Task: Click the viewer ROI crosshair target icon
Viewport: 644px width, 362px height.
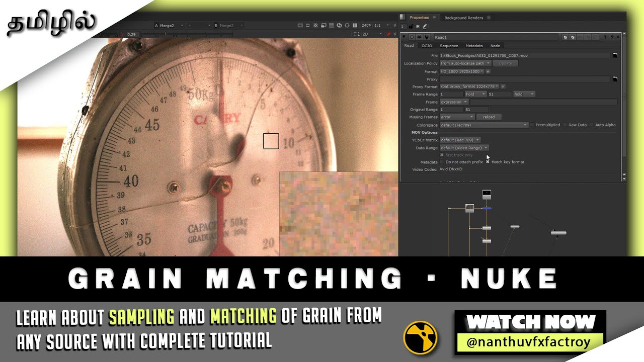Action: pyautogui.click(x=347, y=25)
